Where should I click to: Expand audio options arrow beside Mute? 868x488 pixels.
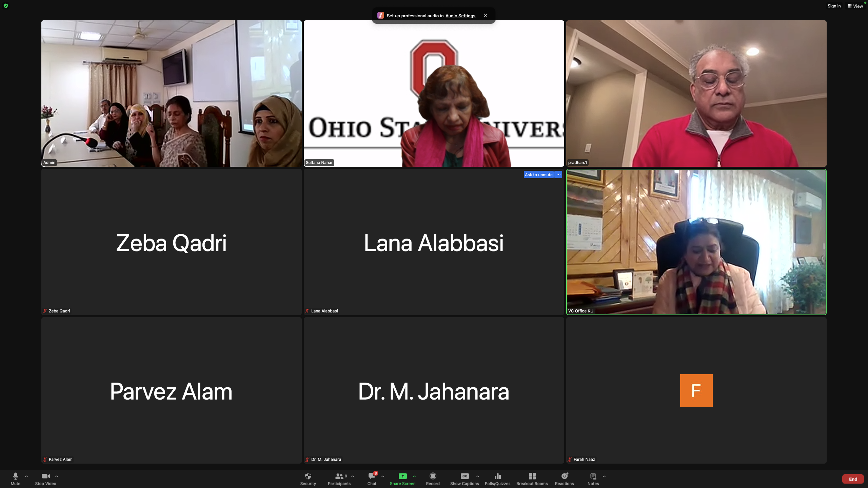pyautogui.click(x=26, y=476)
